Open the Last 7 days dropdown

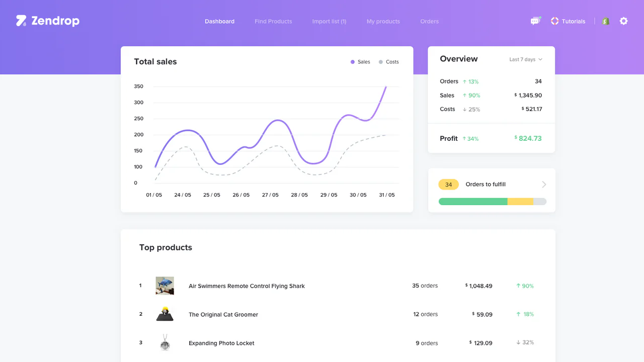pyautogui.click(x=526, y=59)
